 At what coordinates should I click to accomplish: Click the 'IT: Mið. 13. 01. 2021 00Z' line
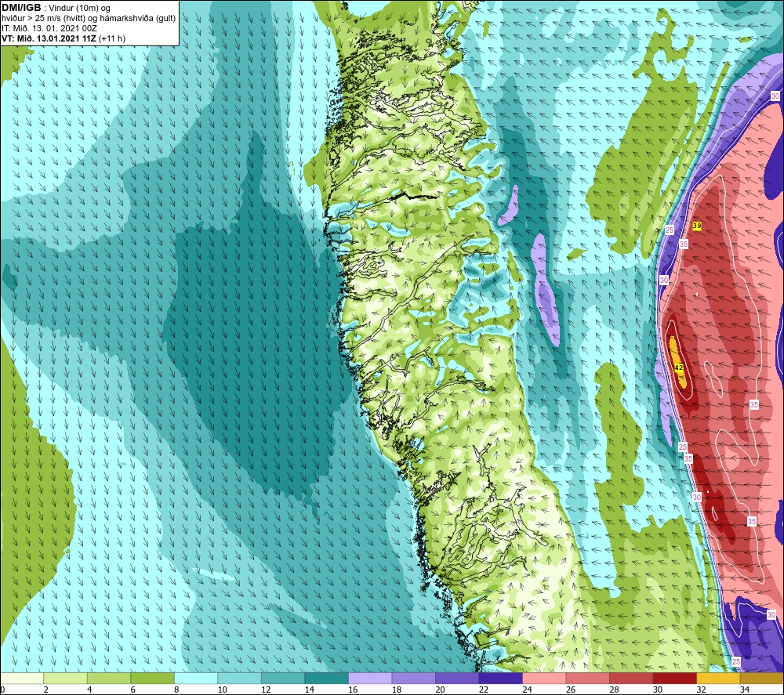pyautogui.click(x=49, y=28)
